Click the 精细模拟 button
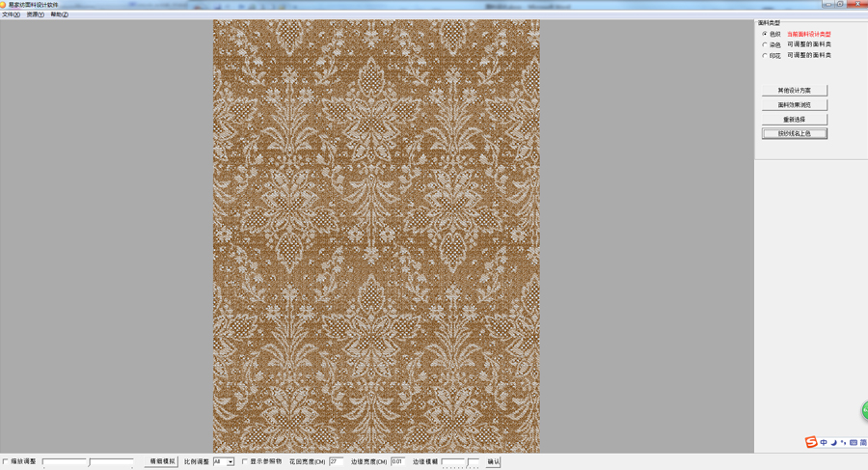 (x=162, y=461)
